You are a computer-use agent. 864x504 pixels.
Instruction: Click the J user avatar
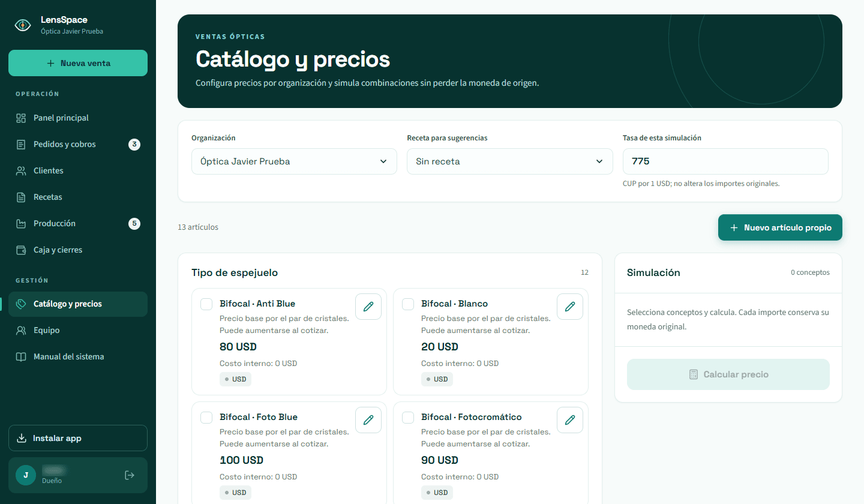tap(25, 475)
